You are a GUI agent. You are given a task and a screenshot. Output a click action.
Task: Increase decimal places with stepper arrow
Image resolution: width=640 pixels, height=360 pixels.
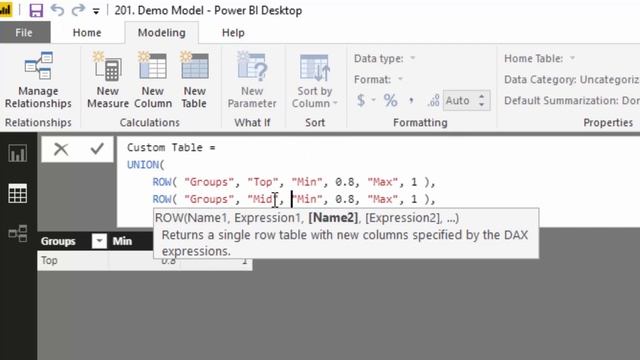[x=482, y=96]
